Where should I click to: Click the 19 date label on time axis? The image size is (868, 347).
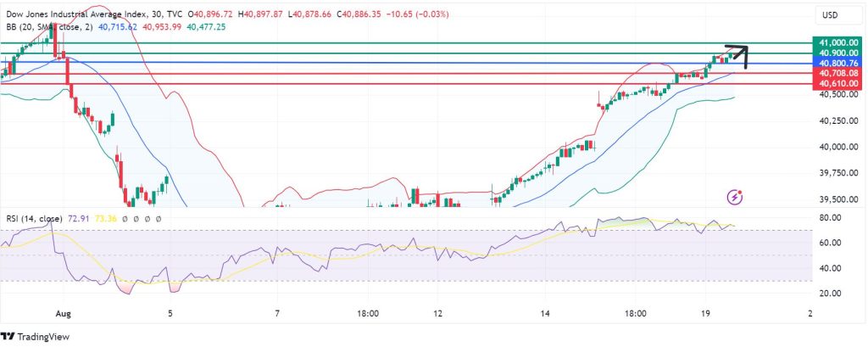click(704, 313)
